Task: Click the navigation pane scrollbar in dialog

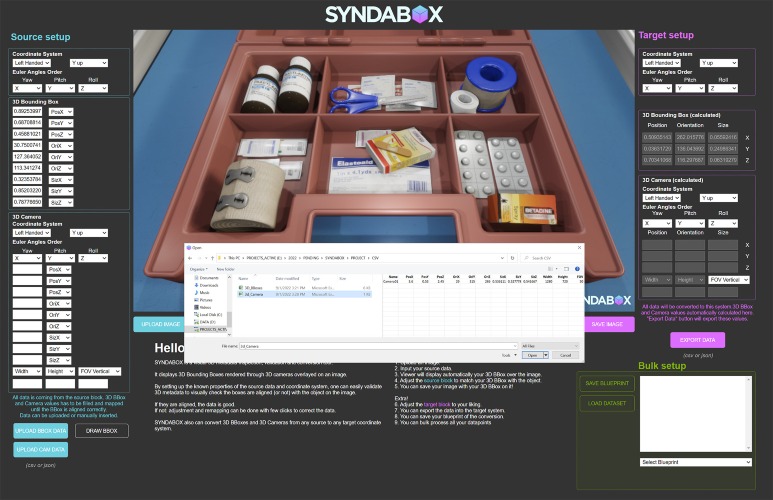Action: tap(229, 304)
